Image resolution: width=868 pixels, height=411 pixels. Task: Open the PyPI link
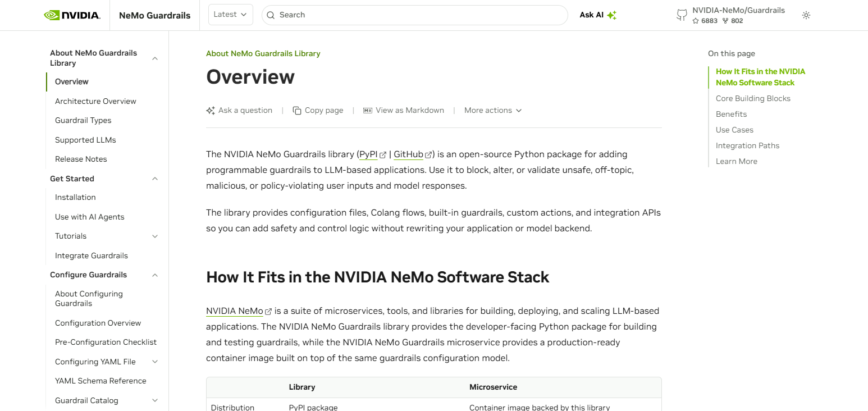(368, 154)
